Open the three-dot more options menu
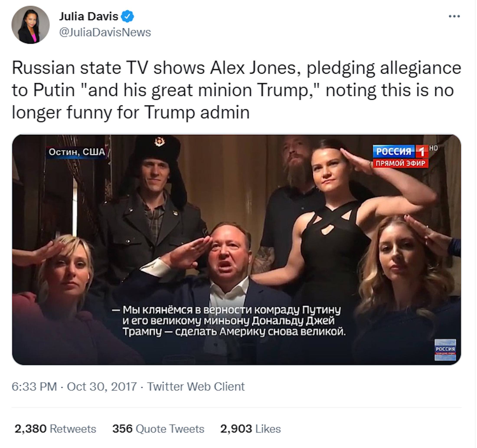This screenshot has width=477, height=448. tap(454, 16)
